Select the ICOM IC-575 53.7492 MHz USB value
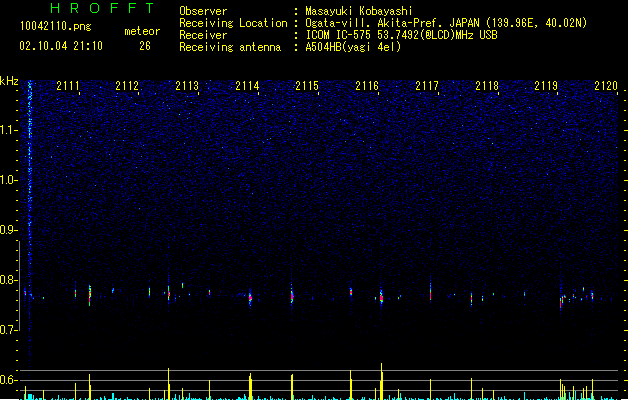The height and width of the screenshot is (400, 629). 402,35
